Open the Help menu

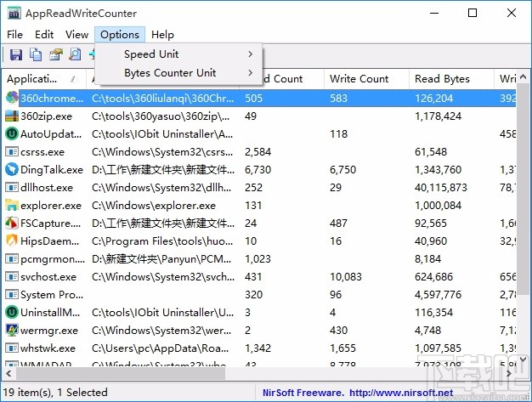tap(162, 35)
